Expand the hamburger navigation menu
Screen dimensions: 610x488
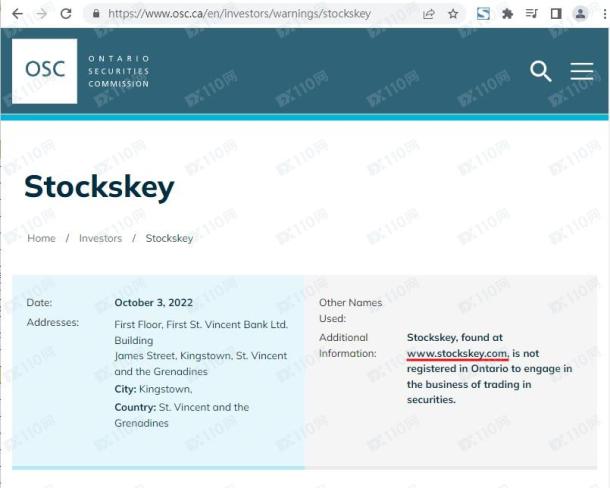(582, 71)
